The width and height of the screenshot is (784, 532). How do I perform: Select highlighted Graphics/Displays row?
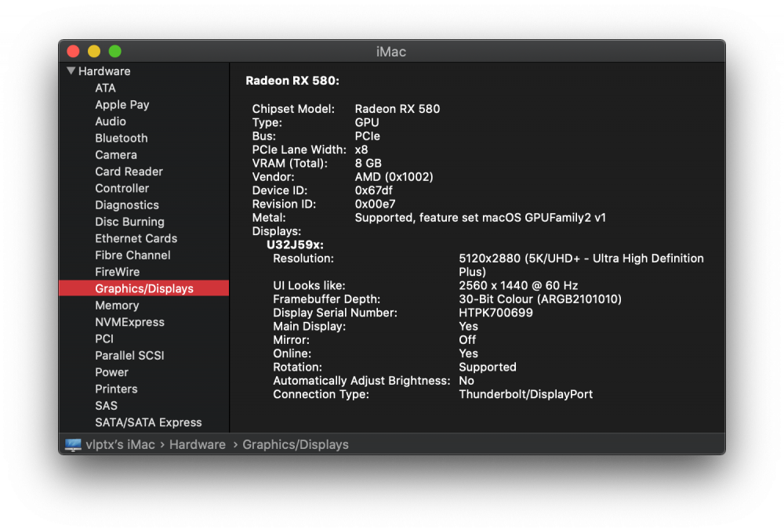click(144, 288)
